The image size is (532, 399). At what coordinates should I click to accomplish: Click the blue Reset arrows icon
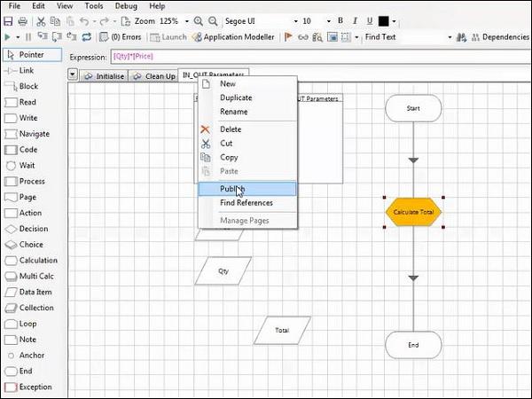(x=87, y=37)
